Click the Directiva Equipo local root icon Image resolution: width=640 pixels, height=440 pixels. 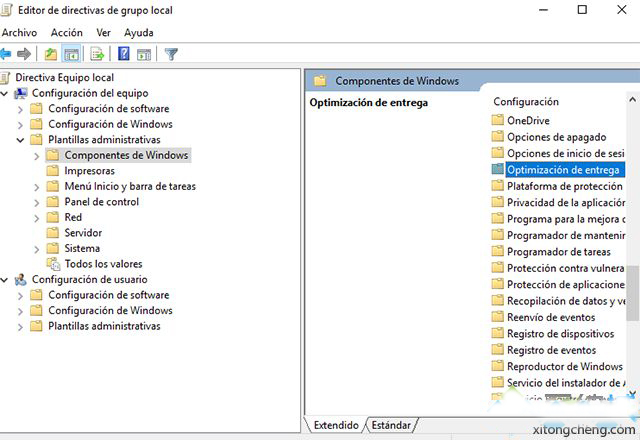[x=5, y=78]
